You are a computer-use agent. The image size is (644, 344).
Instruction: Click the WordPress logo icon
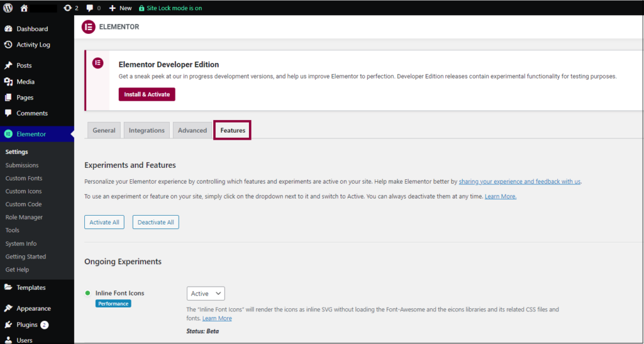pyautogui.click(x=8, y=8)
